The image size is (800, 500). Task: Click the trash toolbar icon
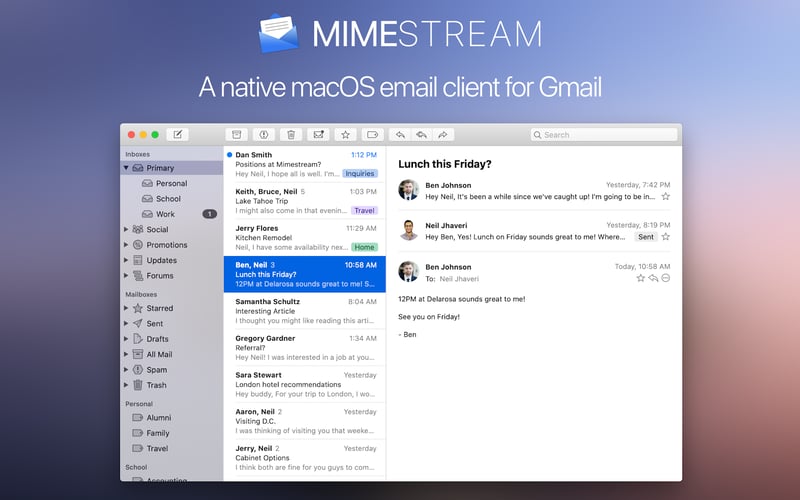click(291, 135)
